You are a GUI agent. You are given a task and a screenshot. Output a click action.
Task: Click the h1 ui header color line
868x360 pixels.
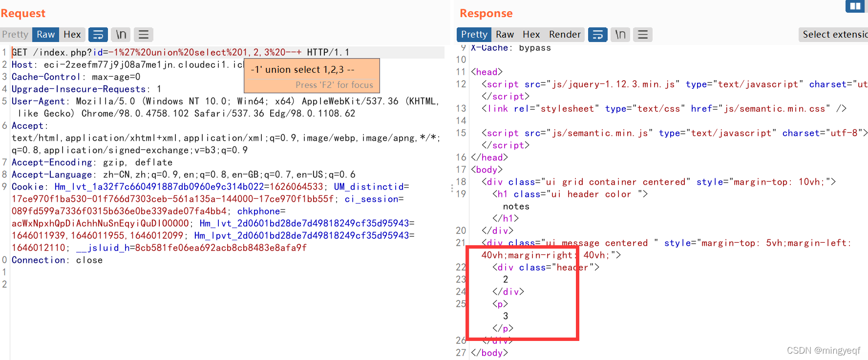click(x=570, y=194)
